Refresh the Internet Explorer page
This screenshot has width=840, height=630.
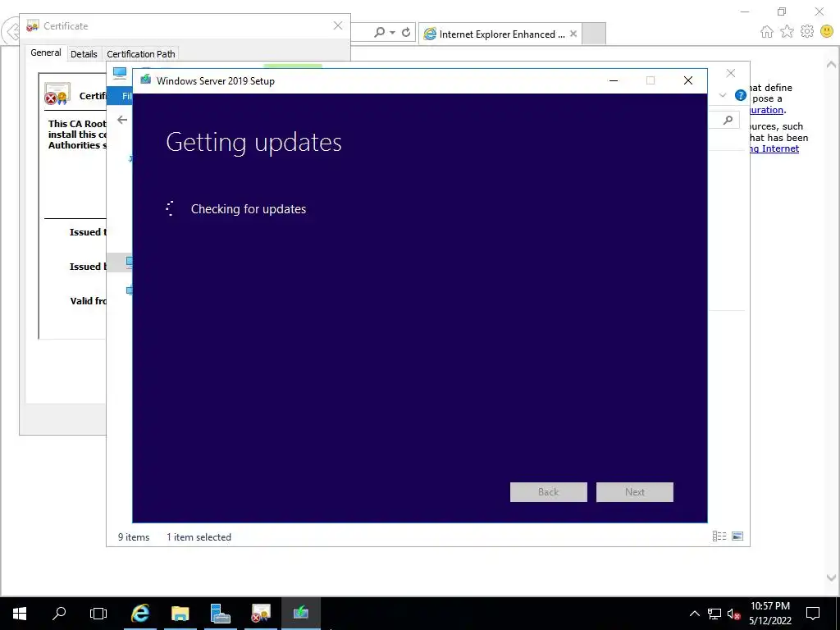(x=406, y=32)
